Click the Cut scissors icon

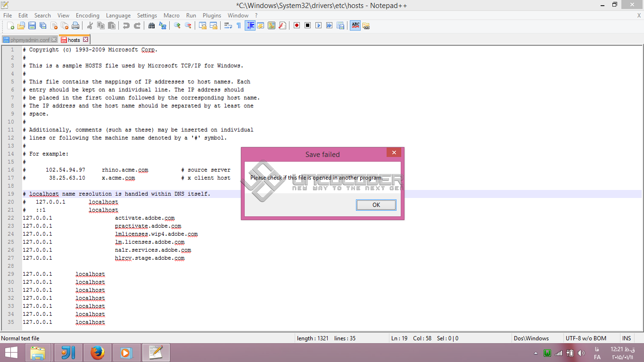click(90, 25)
